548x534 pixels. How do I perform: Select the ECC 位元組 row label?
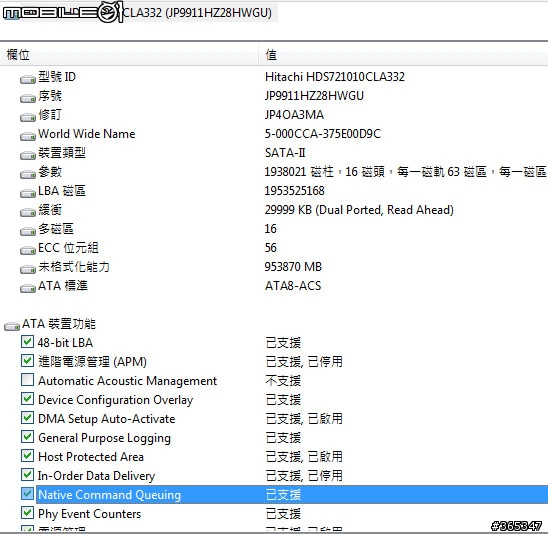(x=68, y=248)
